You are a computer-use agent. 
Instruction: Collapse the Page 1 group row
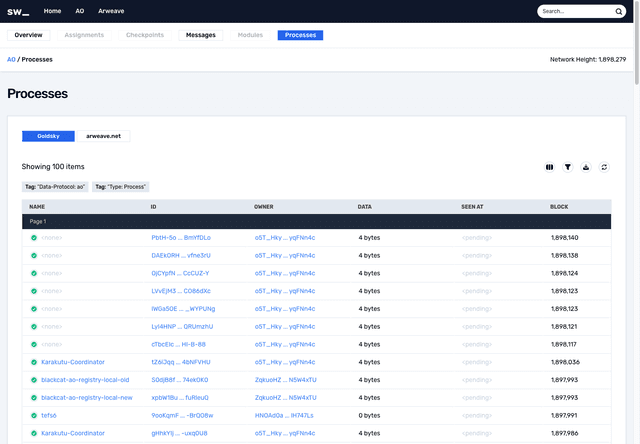pos(37,221)
